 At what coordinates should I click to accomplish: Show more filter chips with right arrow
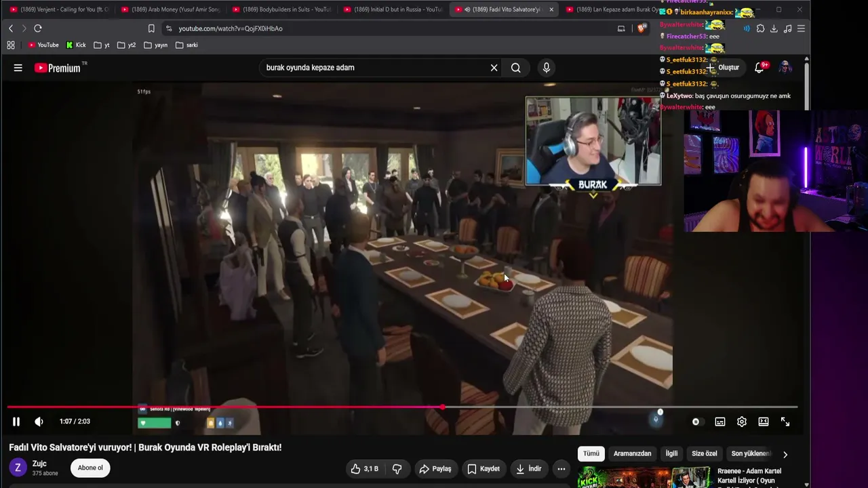(785, 454)
